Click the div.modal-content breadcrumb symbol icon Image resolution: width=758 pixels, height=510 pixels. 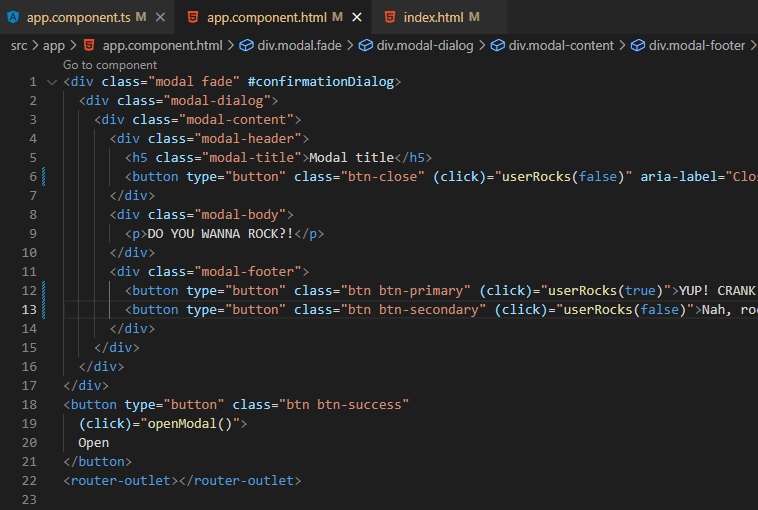click(x=498, y=45)
